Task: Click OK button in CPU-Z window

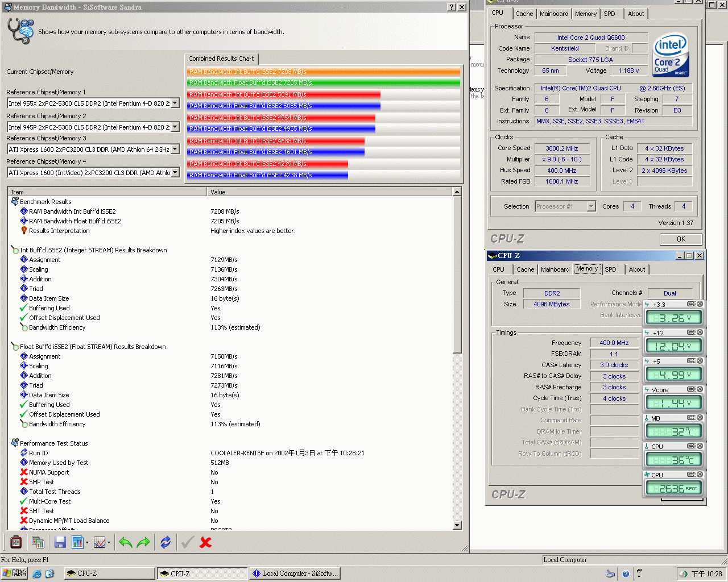Action: 681,239
